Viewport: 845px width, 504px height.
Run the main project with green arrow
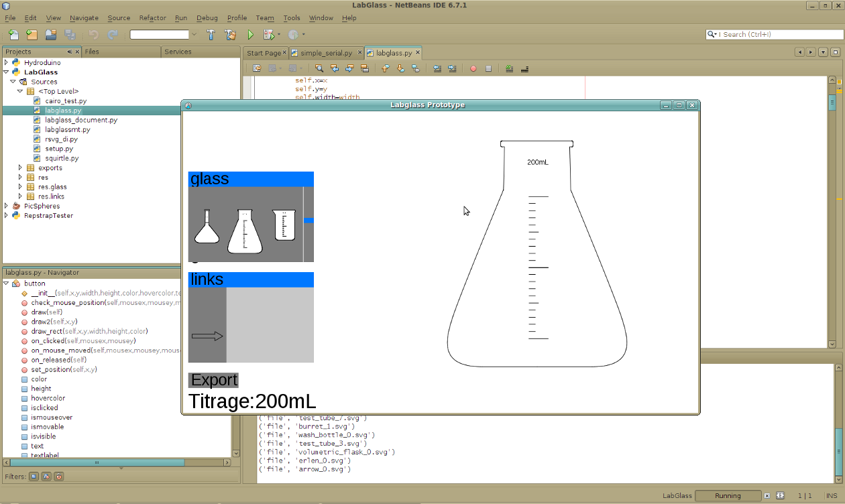point(250,34)
